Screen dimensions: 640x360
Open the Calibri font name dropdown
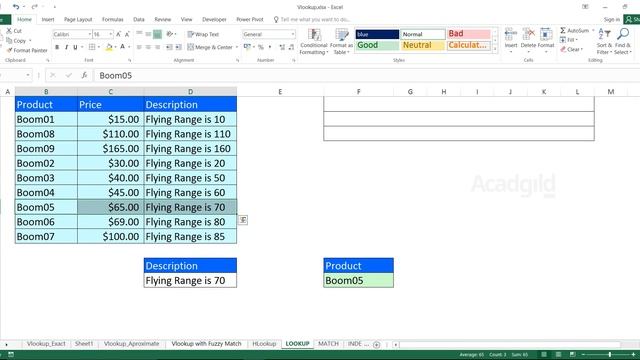click(89, 34)
